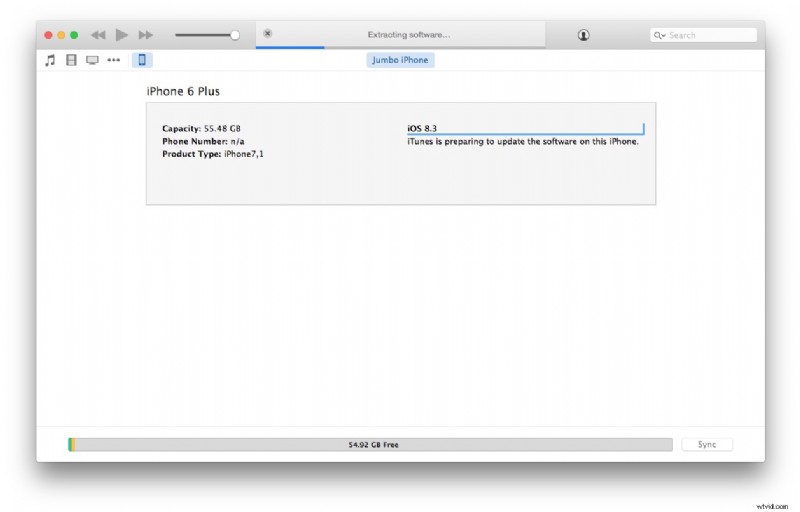Click the Extracting software progress bar
Viewport: 800px width, 512px height.
401,47
